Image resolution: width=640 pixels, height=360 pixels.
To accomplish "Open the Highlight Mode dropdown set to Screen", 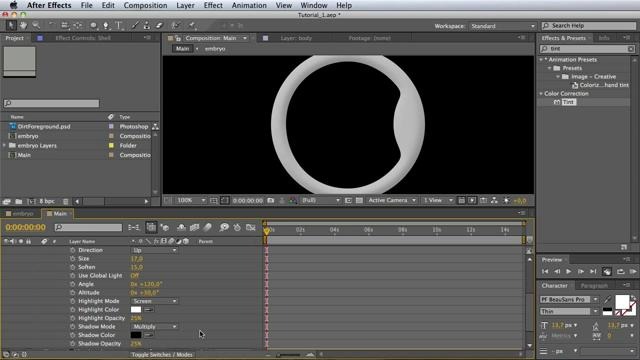I will tap(154, 301).
